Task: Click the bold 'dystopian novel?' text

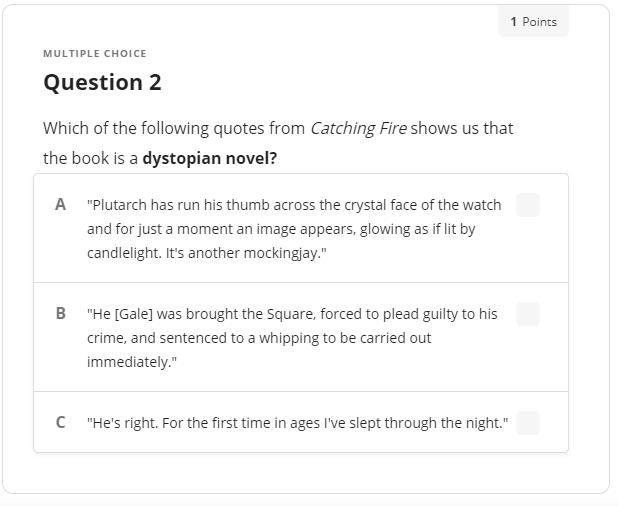Action: pos(210,158)
